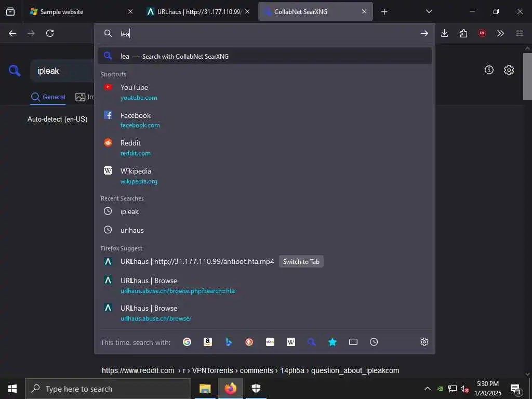532x399 pixels.
Task: Click the page vertical scrollbar thumb
Action: pos(527,76)
